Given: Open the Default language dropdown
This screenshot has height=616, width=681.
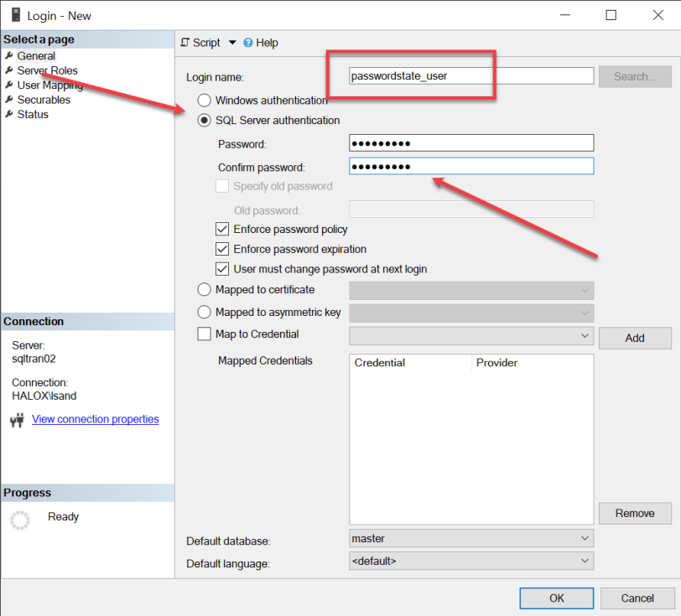Looking at the screenshot, I should click(x=471, y=561).
